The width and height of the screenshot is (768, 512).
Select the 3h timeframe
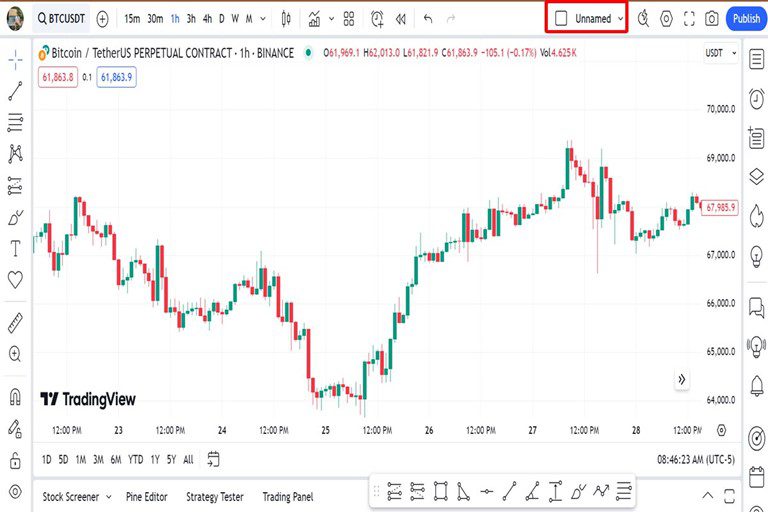pos(191,19)
